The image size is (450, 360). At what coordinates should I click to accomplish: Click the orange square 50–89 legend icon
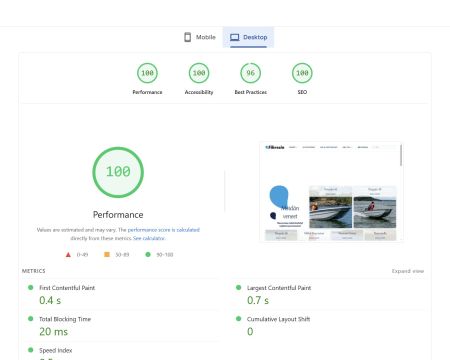click(x=107, y=254)
